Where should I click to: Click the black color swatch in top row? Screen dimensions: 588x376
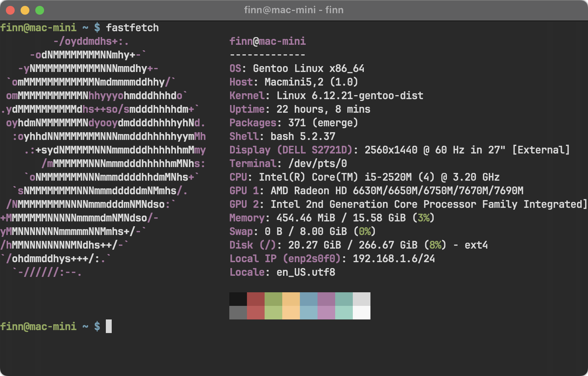tap(238, 299)
